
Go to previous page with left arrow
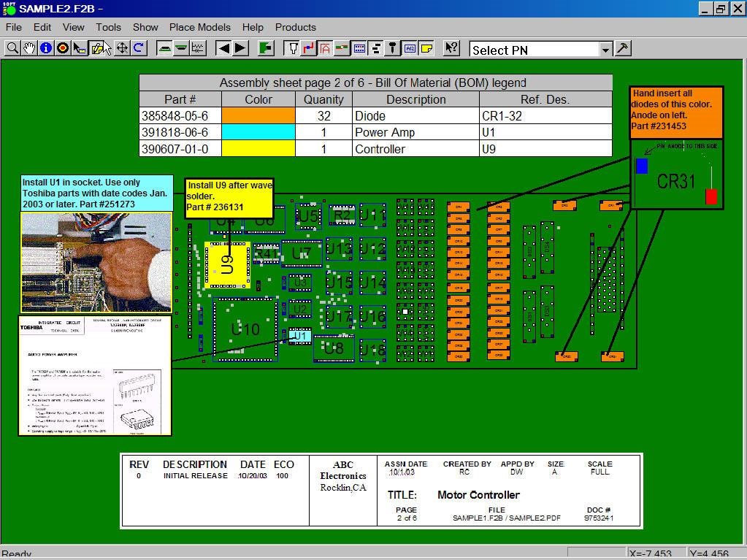click(223, 49)
